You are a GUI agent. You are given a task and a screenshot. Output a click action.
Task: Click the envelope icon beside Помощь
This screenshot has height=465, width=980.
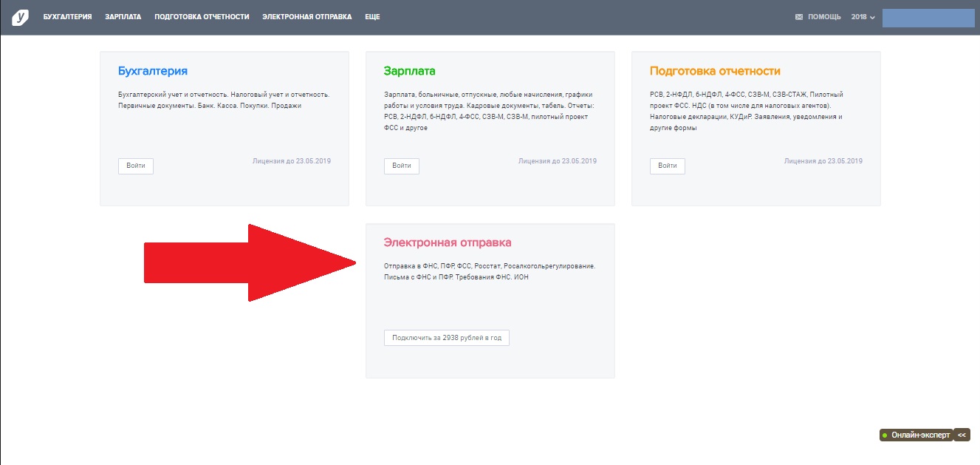point(799,17)
